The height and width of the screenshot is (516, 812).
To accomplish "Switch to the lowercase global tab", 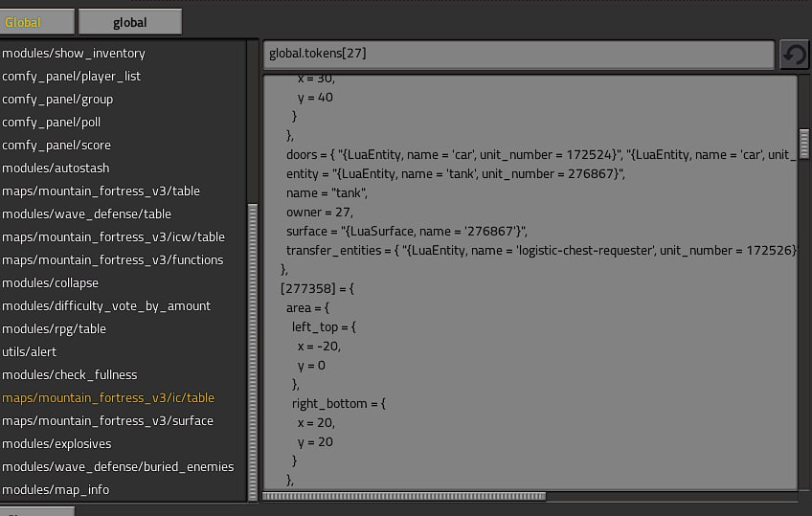I will click(130, 22).
